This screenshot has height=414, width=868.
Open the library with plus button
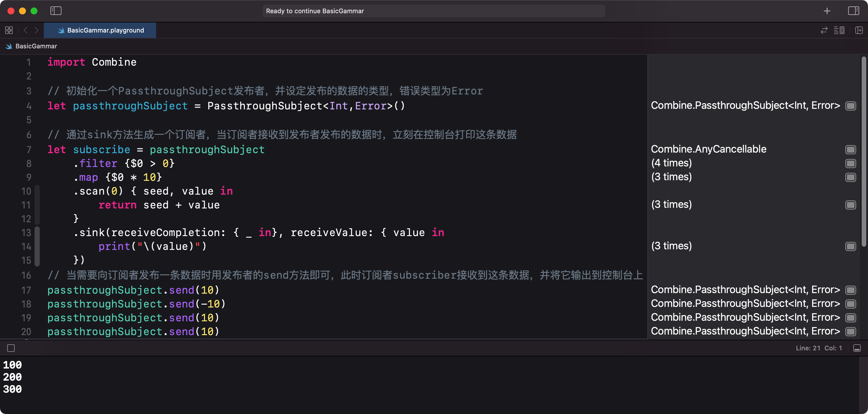pos(827,11)
